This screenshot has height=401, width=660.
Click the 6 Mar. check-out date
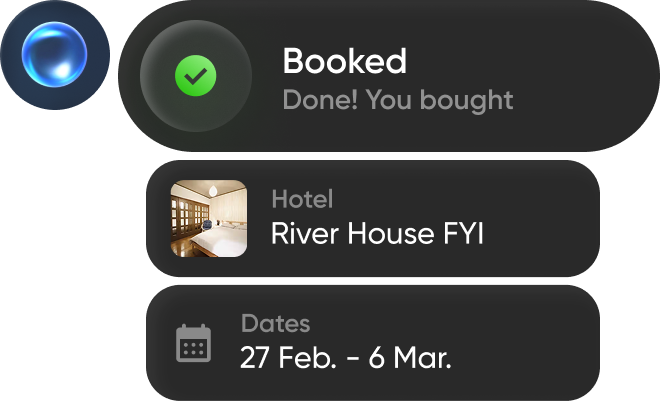click(410, 357)
